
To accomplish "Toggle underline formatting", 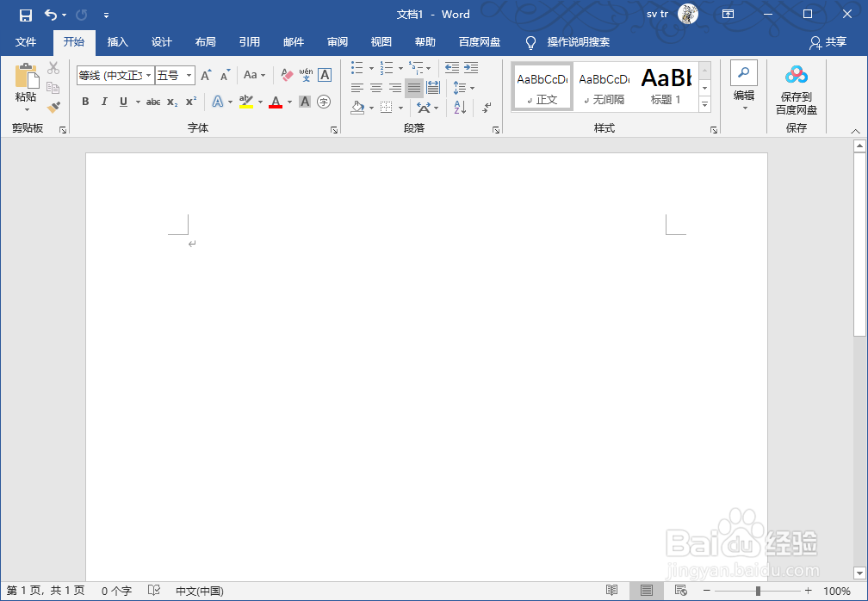I will [x=123, y=102].
